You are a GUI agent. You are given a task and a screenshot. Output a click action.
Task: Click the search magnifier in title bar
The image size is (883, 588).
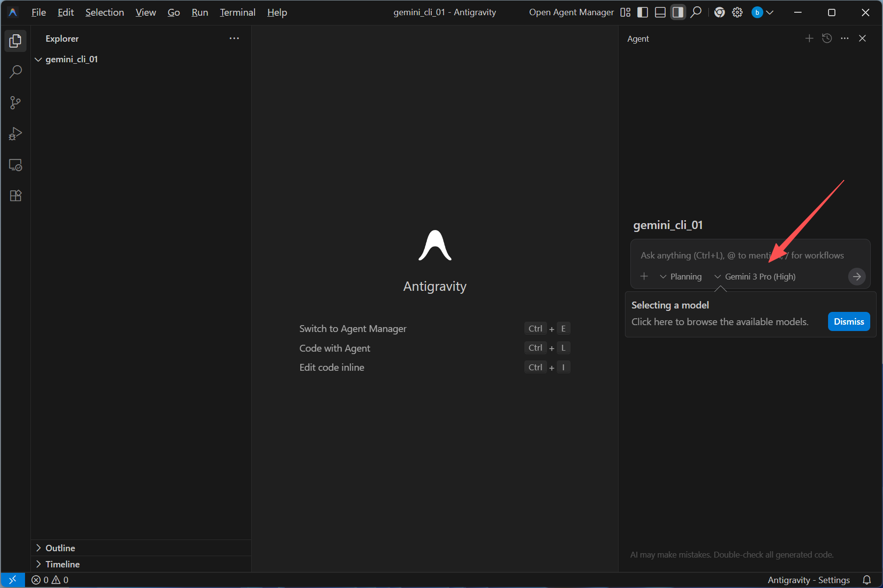[x=696, y=12]
